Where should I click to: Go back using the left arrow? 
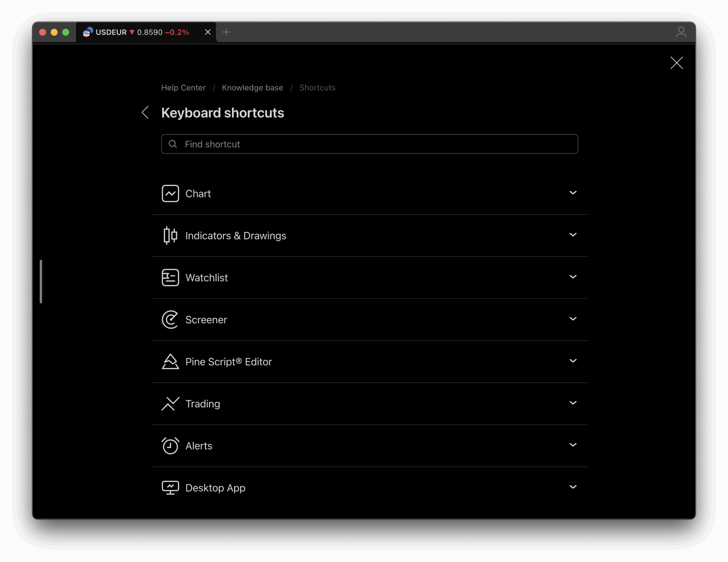pos(145,112)
